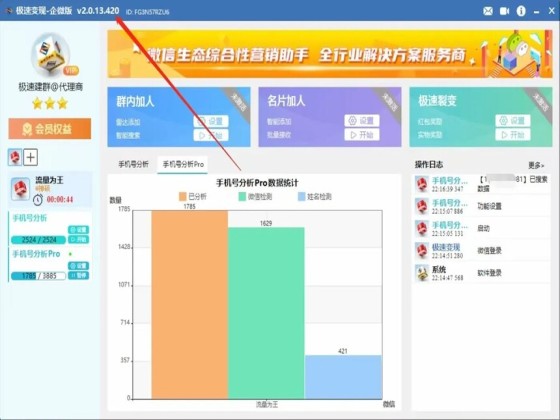
Task: Click the 极速建群 profile avatar with VIP badge
Action: 51,54
